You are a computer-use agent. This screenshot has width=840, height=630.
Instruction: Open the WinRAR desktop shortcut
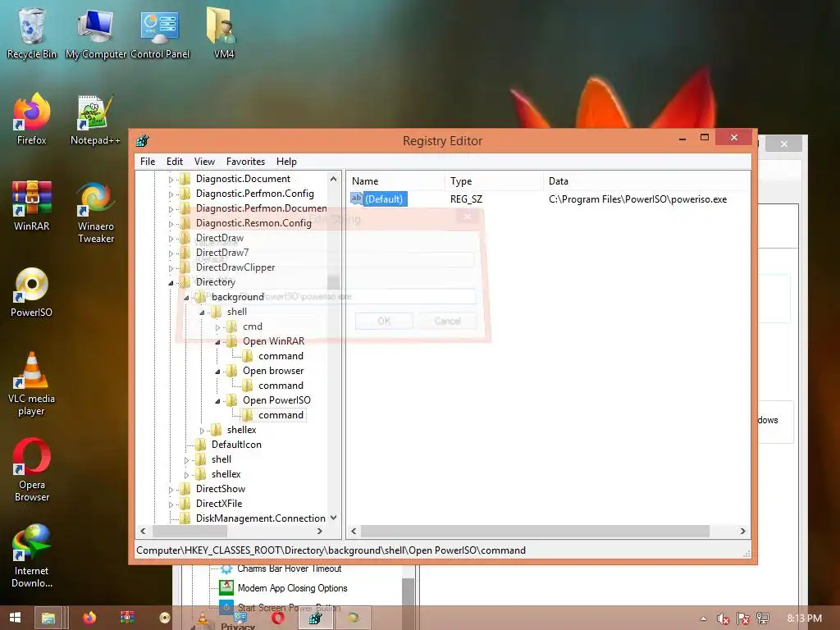[31, 205]
